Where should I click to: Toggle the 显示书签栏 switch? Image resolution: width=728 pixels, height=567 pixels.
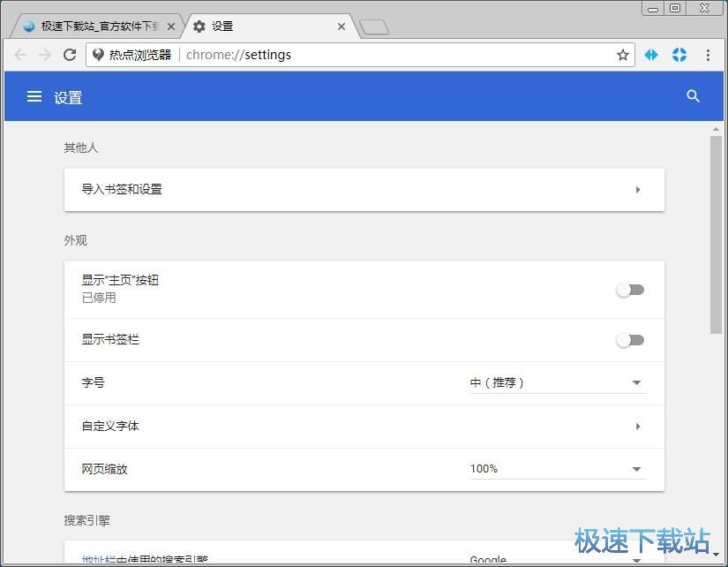tap(630, 340)
